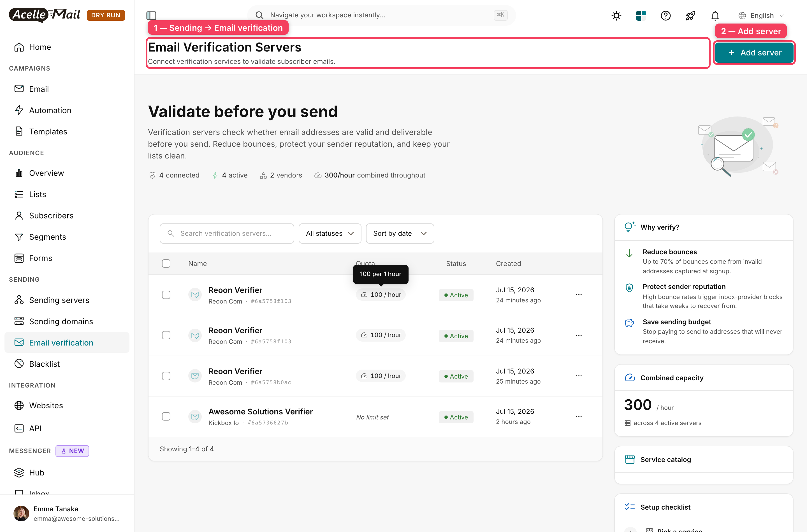Click mail icon of Awesome Solutions Verifier row
This screenshot has width=807, height=532.
coord(195,416)
